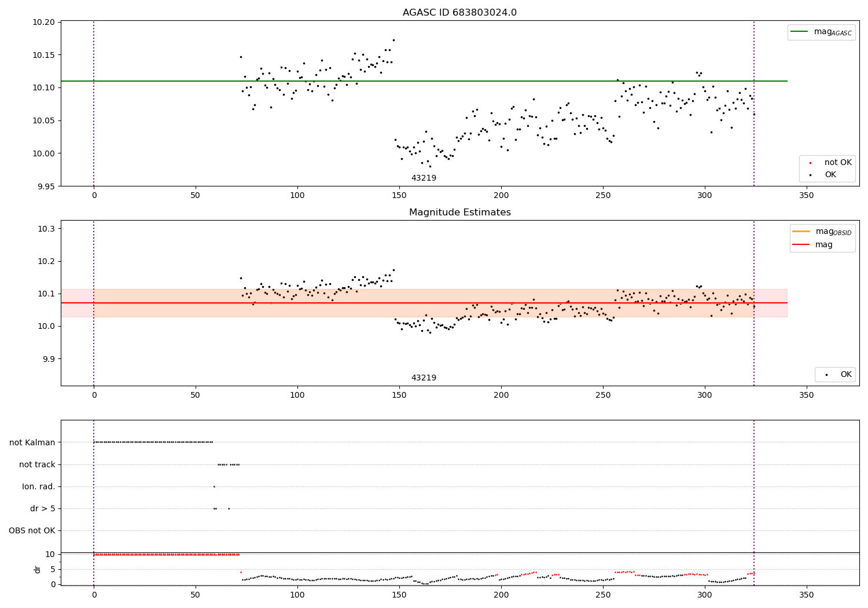This screenshot has height=608, width=868.
Task: Click the "OK" legend entry in top plot
Action: [x=830, y=175]
